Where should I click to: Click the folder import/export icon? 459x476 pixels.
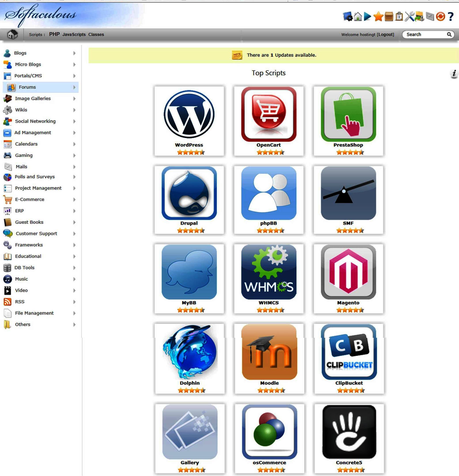pyautogui.click(x=419, y=17)
